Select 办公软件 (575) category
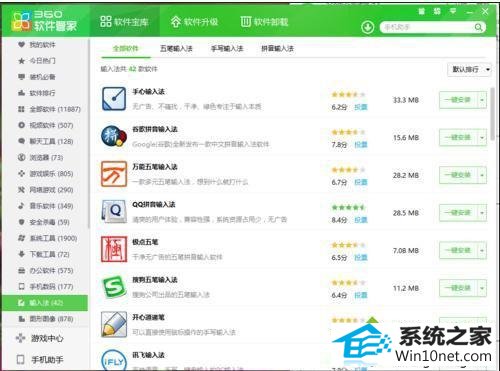The height and width of the screenshot is (371, 500). pyautogui.click(x=45, y=271)
